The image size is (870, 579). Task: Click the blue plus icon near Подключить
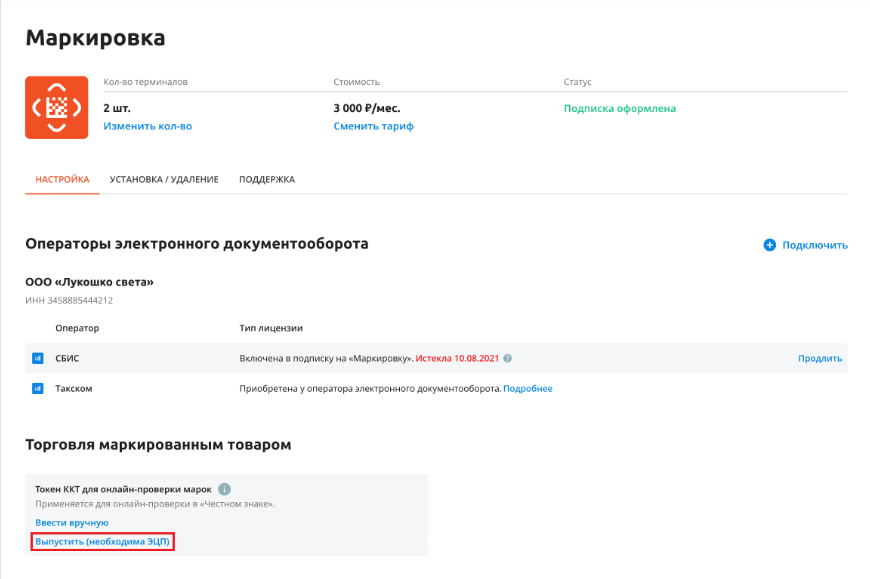click(770, 245)
